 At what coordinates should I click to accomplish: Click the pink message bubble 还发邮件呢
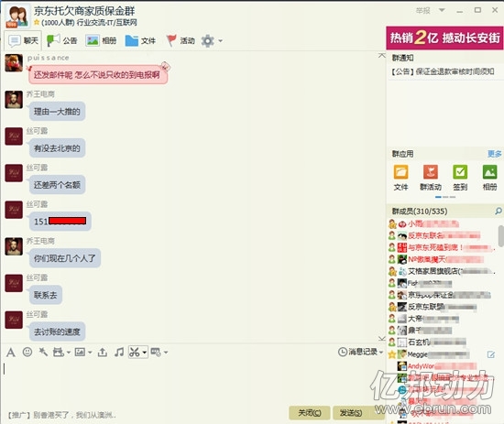98,74
